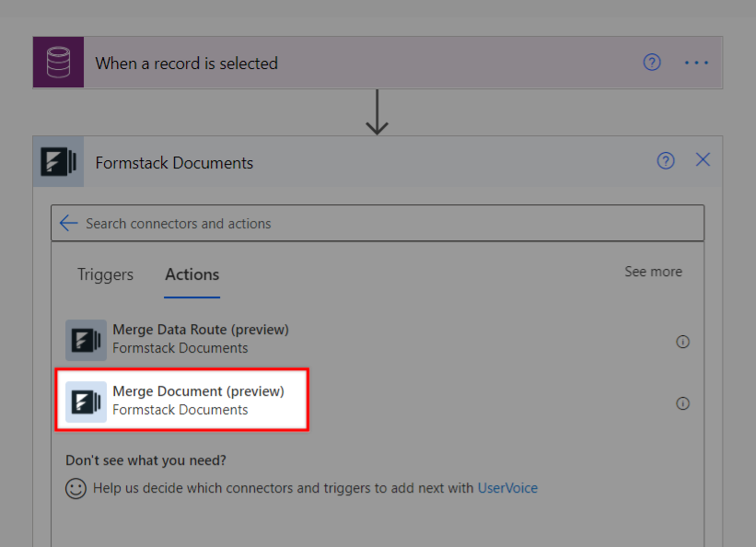Click the Formstack Documents logo in the panel header

[x=58, y=162]
